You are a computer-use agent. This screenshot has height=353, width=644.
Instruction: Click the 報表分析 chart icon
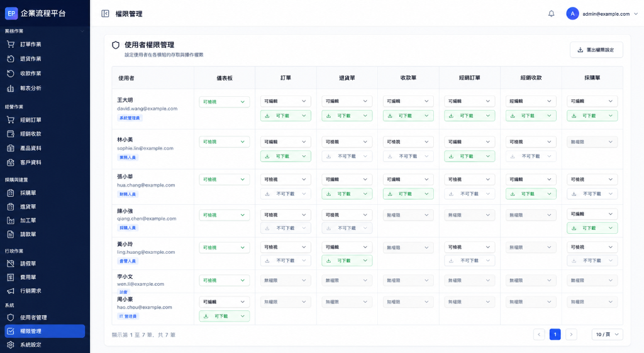pos(11,88)
